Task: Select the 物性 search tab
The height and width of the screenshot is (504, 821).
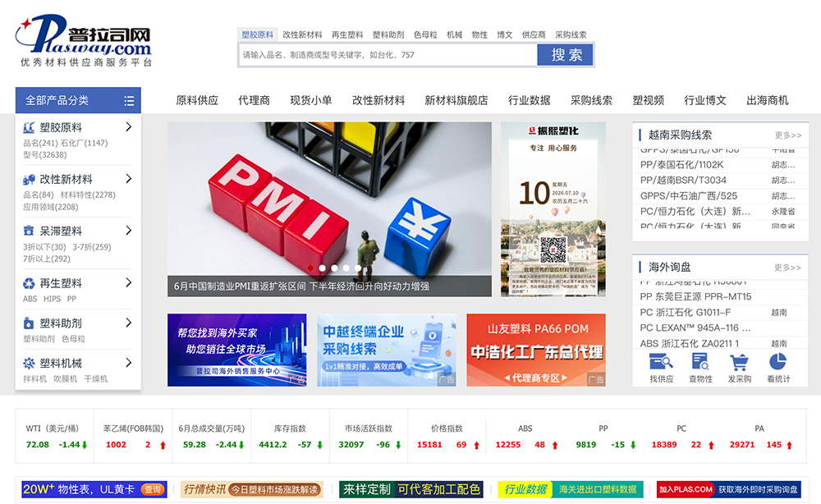Action: point(479,34)
